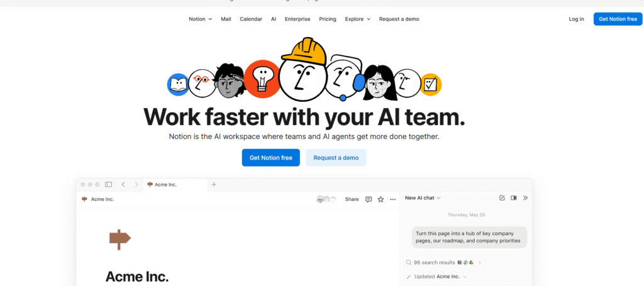Click the blue book character icon
Viewport: 644px width, 286px height.
coord(178,84)
